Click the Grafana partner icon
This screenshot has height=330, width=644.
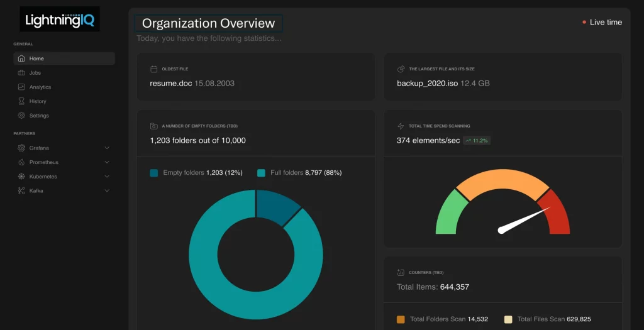(21, 148)
